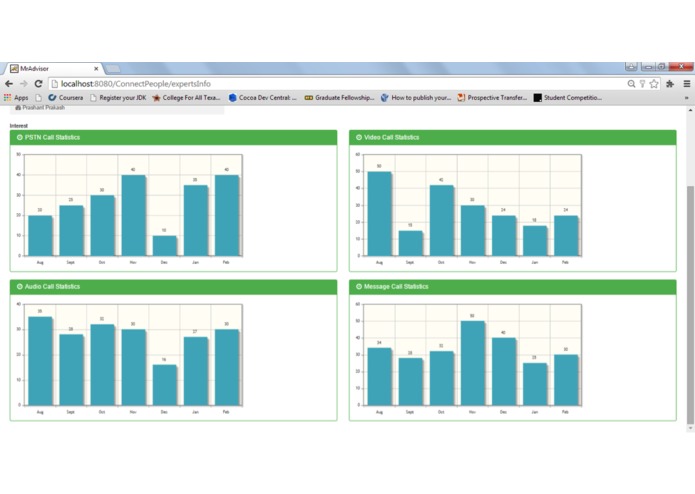Click the browser forward arrow
Image resolution: width=695 pixels, height=494 pixels.
tap(23, 84)
